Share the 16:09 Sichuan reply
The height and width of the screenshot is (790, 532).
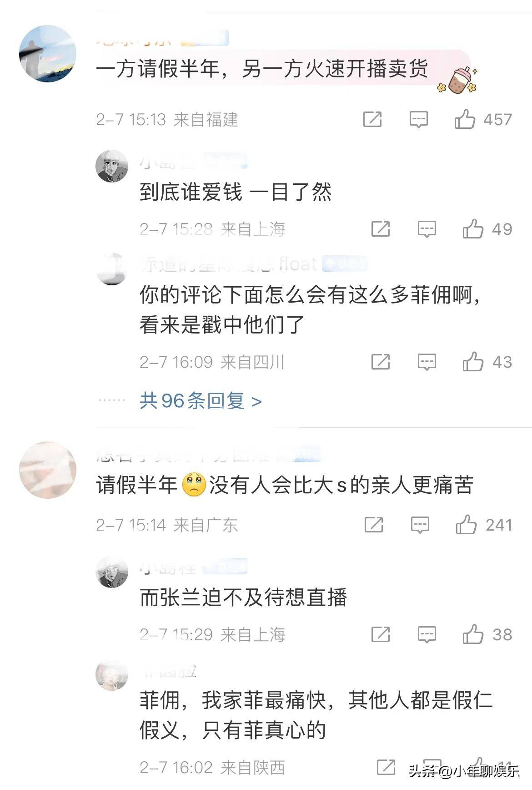pyautogui.click(x=381, y=362)
